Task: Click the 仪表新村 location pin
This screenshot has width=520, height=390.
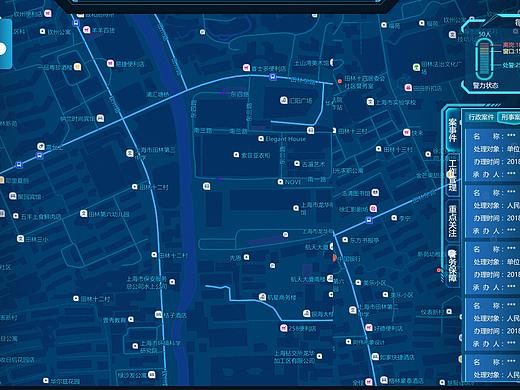Action: click(x=449, y=311)
